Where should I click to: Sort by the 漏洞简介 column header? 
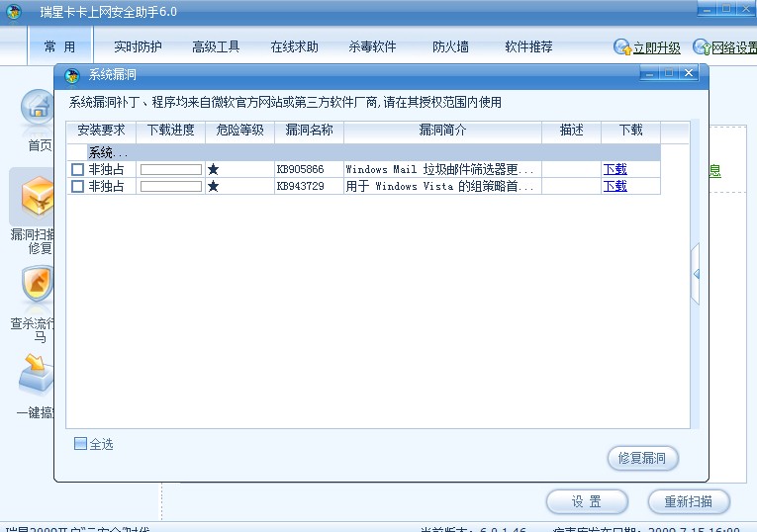click(x=442, y=131)
